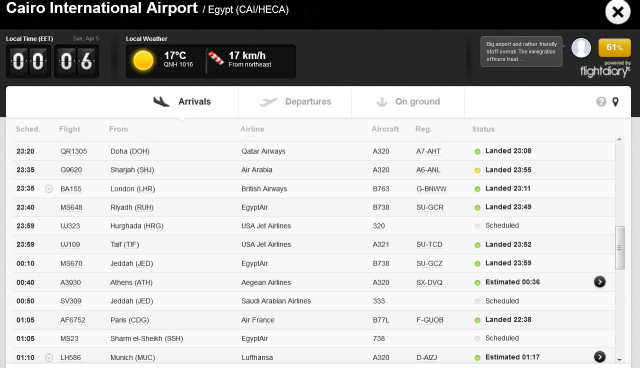Click the scroll-up arrow of flight list
The height and width of the screenshot is (368, 640).
point(620,140)
